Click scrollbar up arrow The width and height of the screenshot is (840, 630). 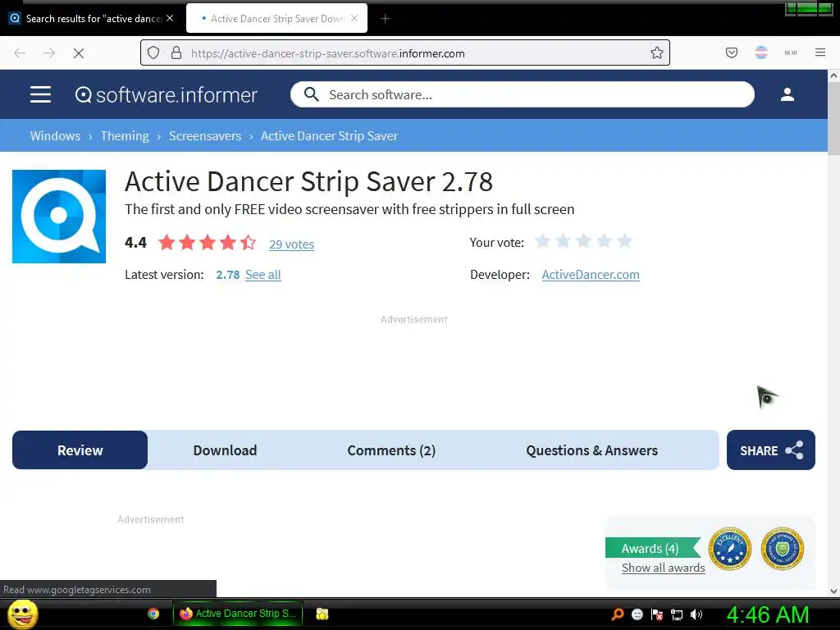[x=833, y=75]
